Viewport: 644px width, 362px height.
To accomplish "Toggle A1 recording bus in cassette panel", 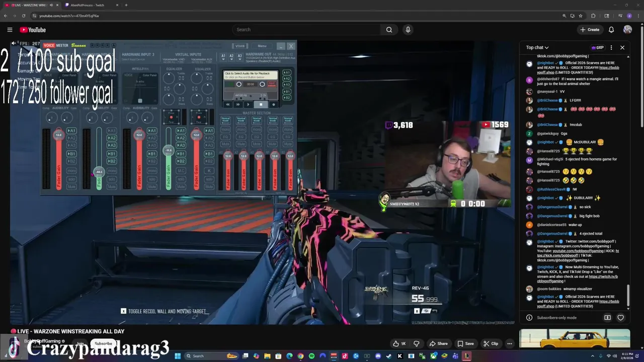I will coord(287,73).
